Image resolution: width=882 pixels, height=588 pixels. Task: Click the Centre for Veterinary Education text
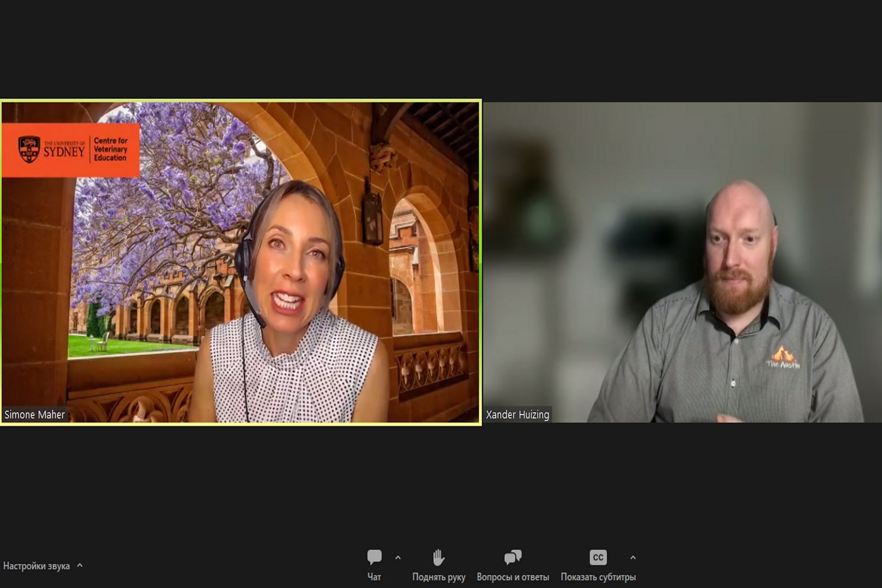click(110, 149)
